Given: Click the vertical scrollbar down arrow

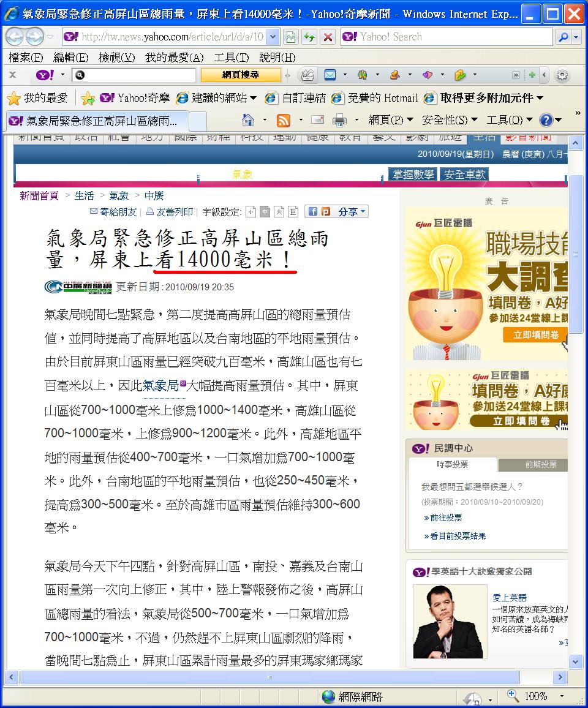Looking at the screenshot, I should 575,663.
